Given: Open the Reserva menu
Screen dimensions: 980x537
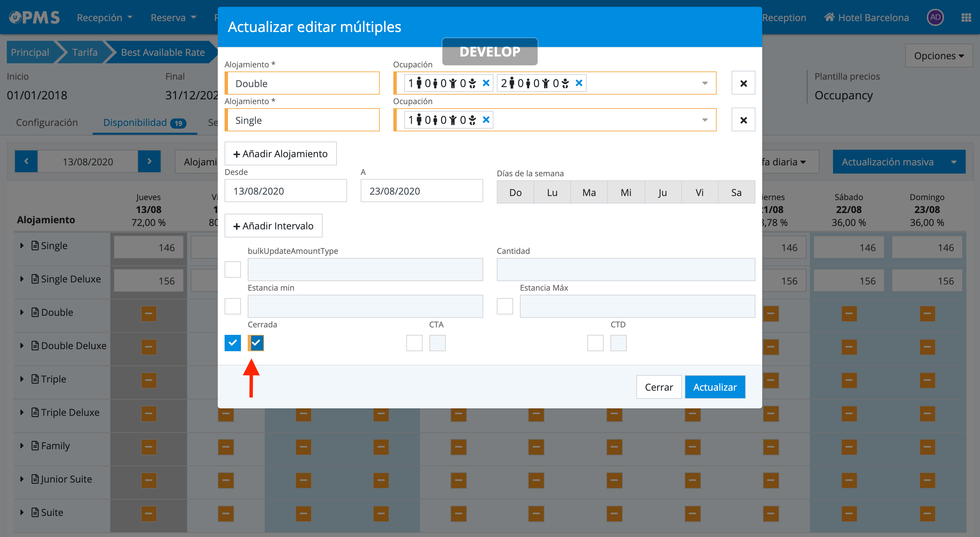Looking at the screenshot, I should coord(174,17).
